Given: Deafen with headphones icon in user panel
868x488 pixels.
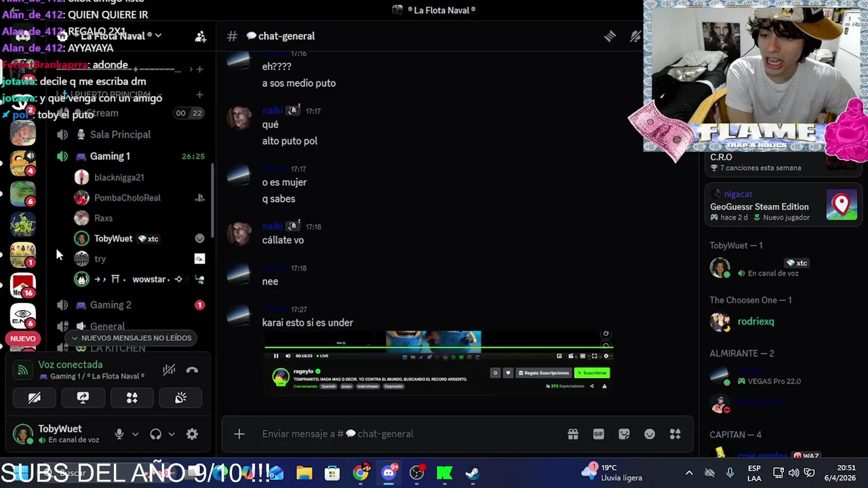Looking at the screenshot, I should 156,434.
